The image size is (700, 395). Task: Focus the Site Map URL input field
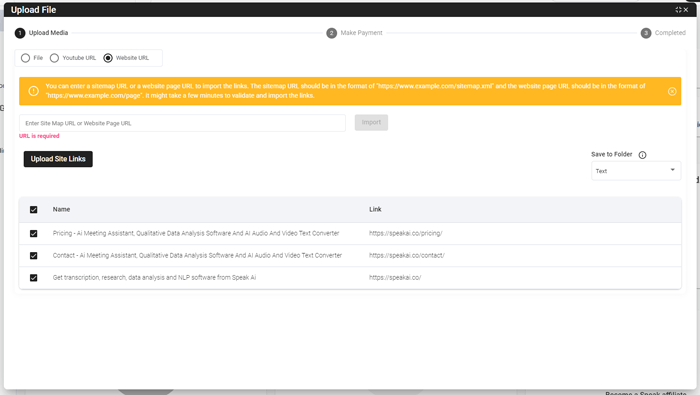click(182, 123)
